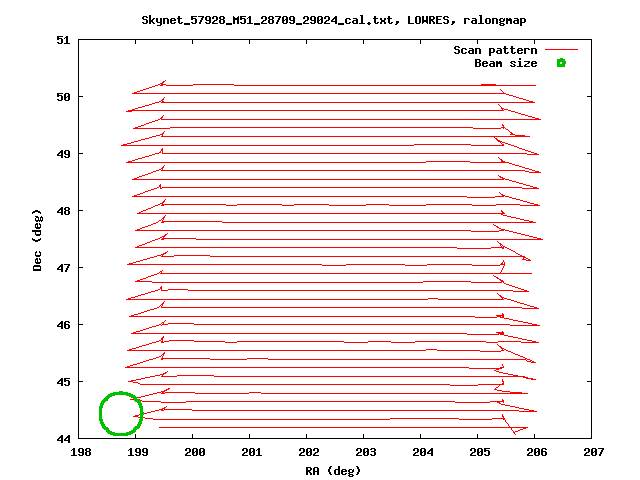Click the red scan pattern legend line
This screenshot has width=640, height=480.
click(561, 50)
